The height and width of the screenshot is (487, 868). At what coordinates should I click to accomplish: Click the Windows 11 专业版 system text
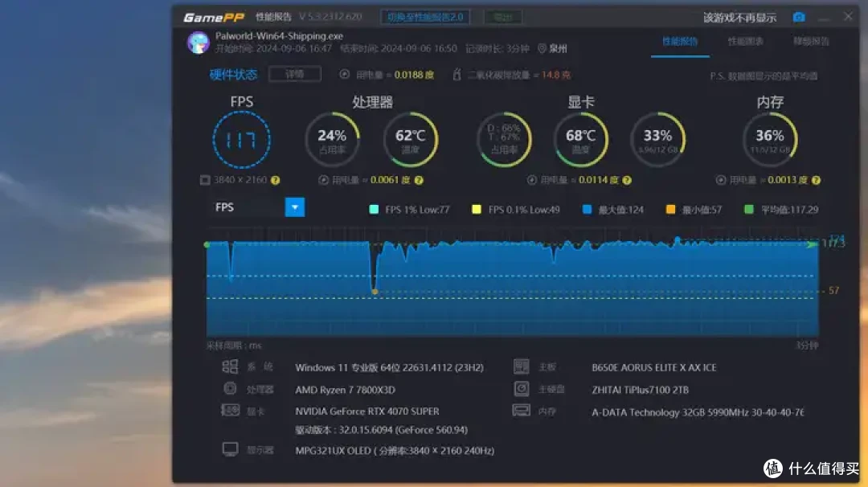pos(389,367)
